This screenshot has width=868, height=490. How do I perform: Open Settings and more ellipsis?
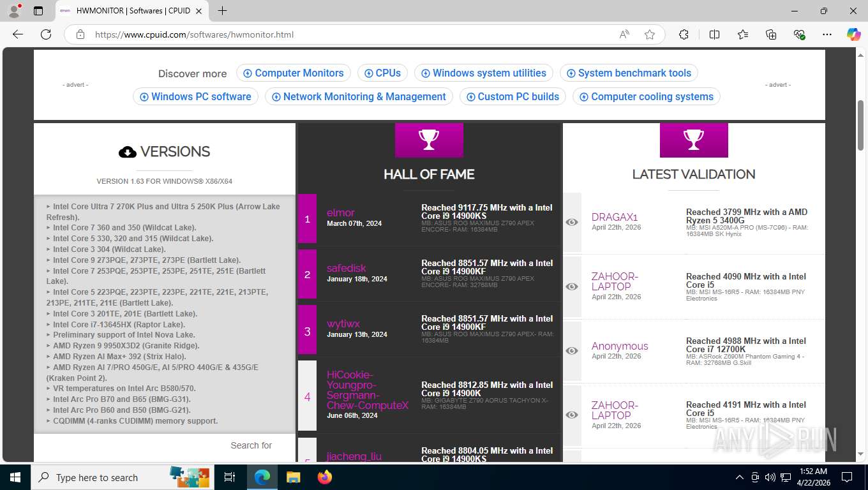coord(827,34)
